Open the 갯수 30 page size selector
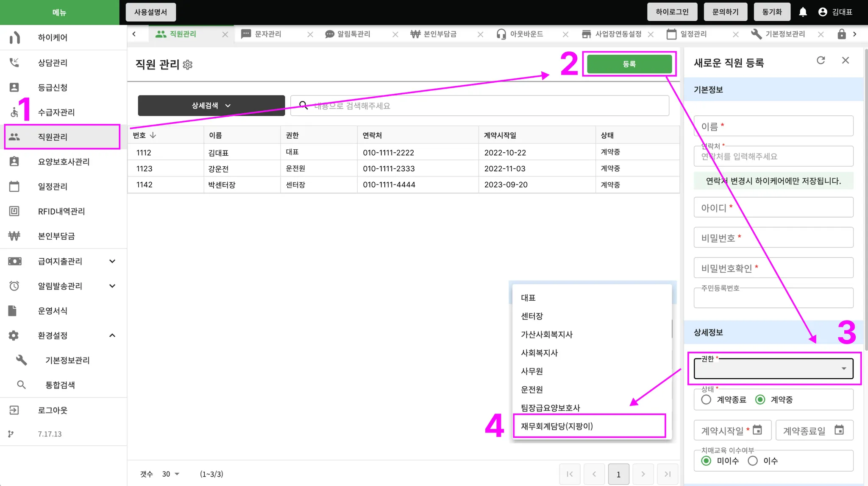 [170, 474]
